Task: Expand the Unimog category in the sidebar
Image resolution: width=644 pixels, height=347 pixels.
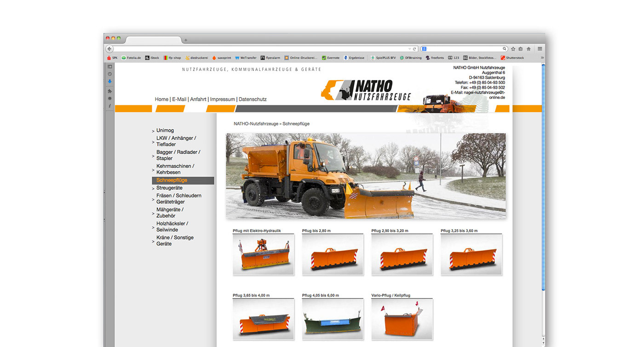Action: [165, 131]
